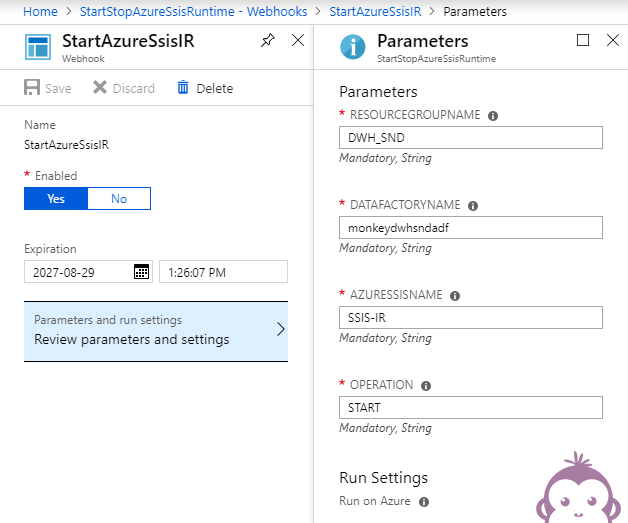Click the AZURESSISNAME field with SSIS-IR

pos(471,318)
